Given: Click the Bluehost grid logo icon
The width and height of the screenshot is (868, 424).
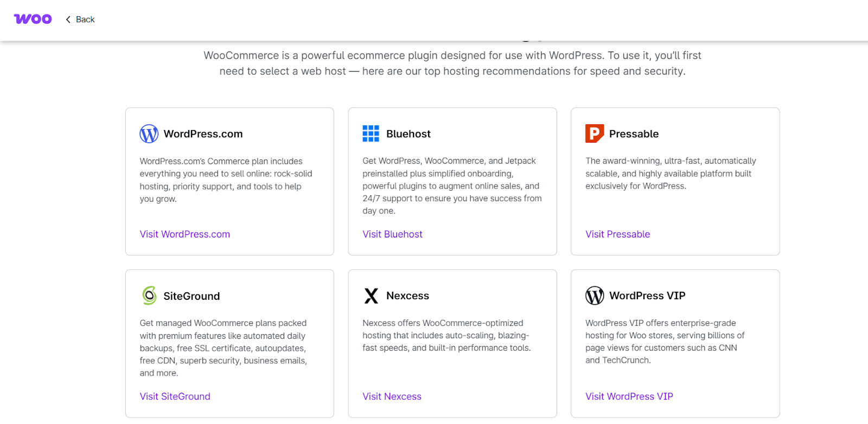Looking at the screenshot, I should [371, 133].
